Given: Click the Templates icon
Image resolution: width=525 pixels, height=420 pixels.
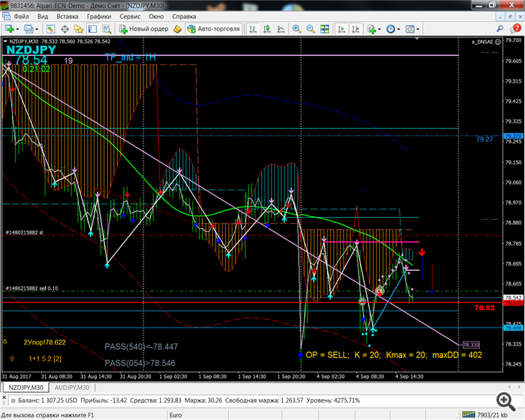Looking at the screenshot, I should pos(409,29).
